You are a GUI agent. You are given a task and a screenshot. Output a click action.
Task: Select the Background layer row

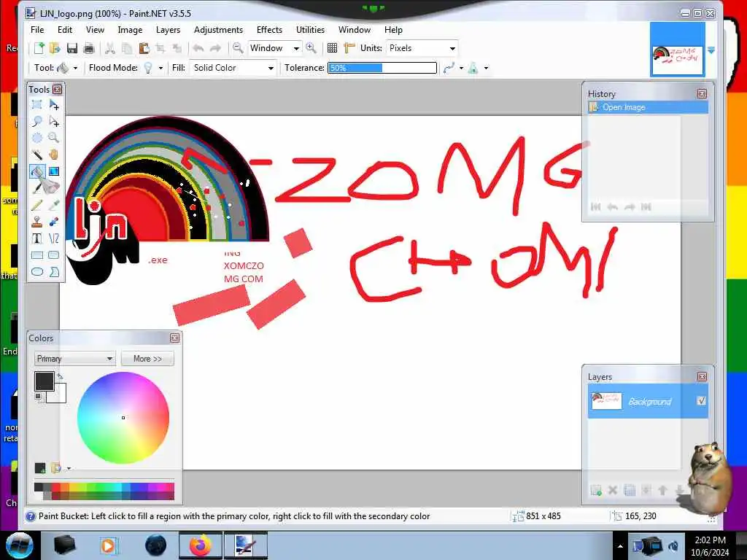648,401
